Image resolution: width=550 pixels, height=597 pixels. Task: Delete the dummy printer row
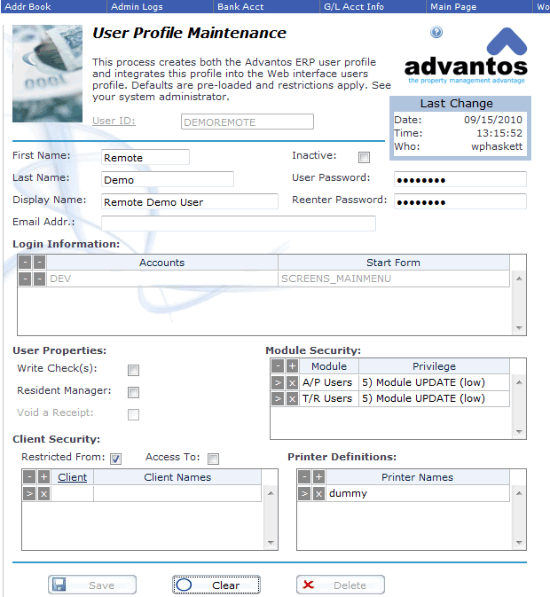(319, 493)
